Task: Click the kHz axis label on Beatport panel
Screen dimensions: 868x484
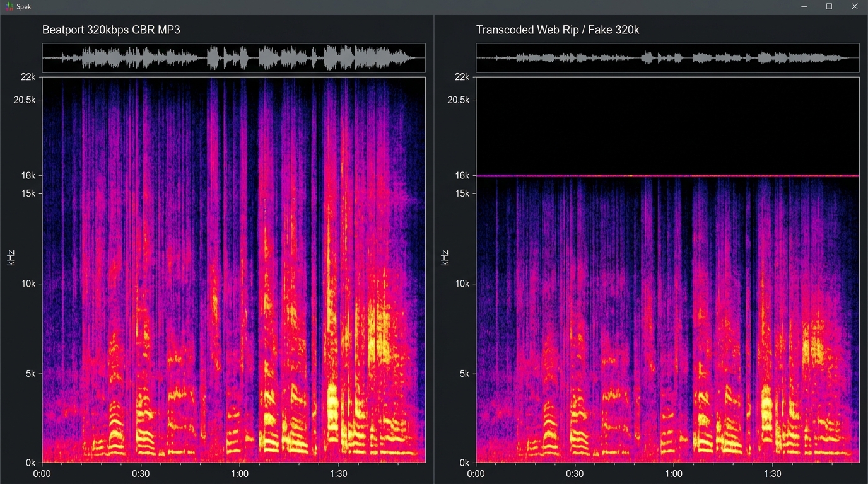Action: point(11,257)
